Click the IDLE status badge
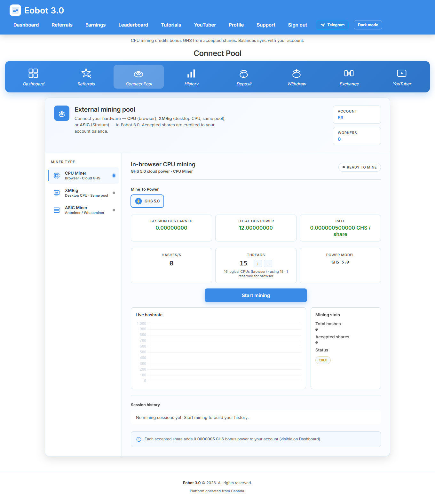435x504 pixels. pyautogui.click(x=323, y=360)
